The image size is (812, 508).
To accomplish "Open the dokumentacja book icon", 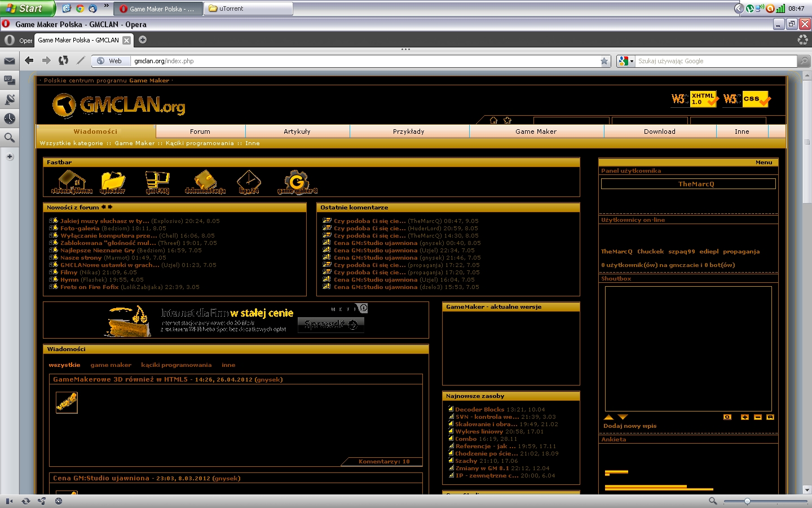I will point(205,182).
